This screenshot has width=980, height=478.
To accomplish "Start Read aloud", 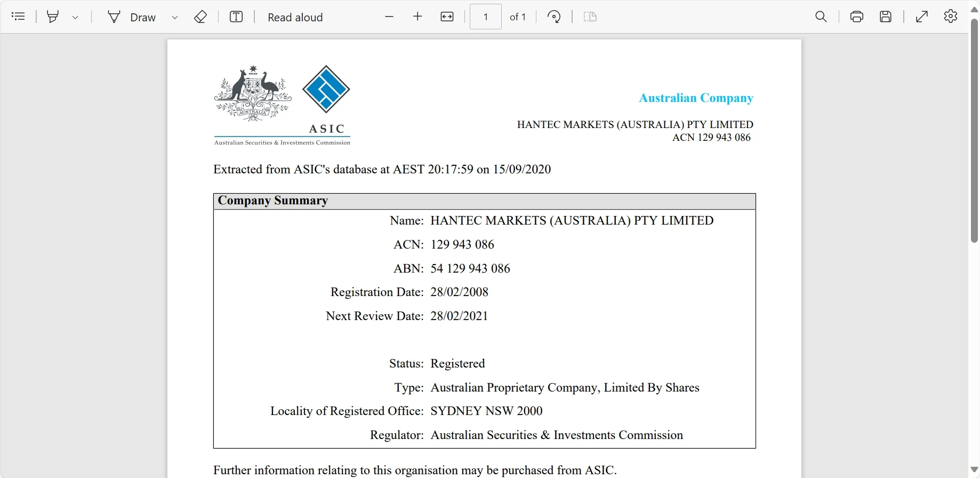I will [x=295, y=17].
